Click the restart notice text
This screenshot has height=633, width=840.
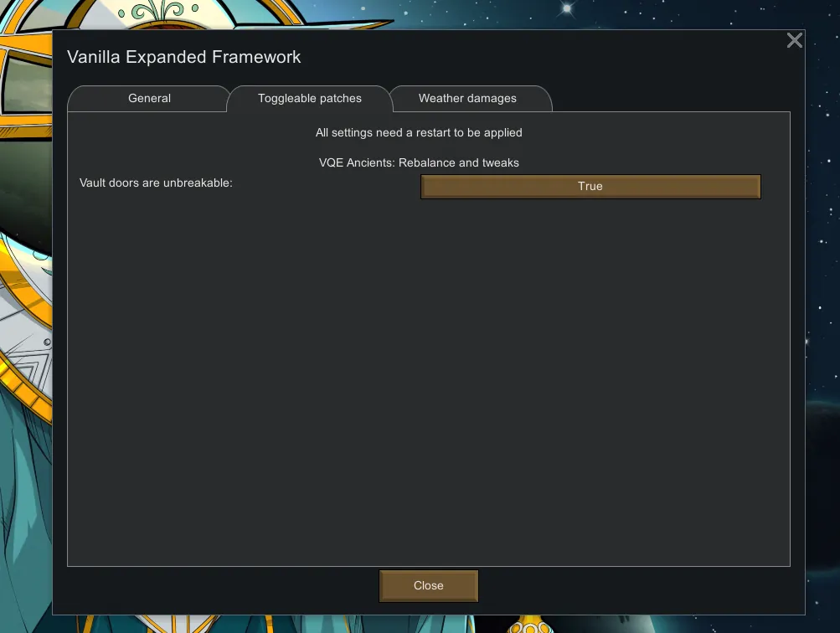tap(419, 132)
